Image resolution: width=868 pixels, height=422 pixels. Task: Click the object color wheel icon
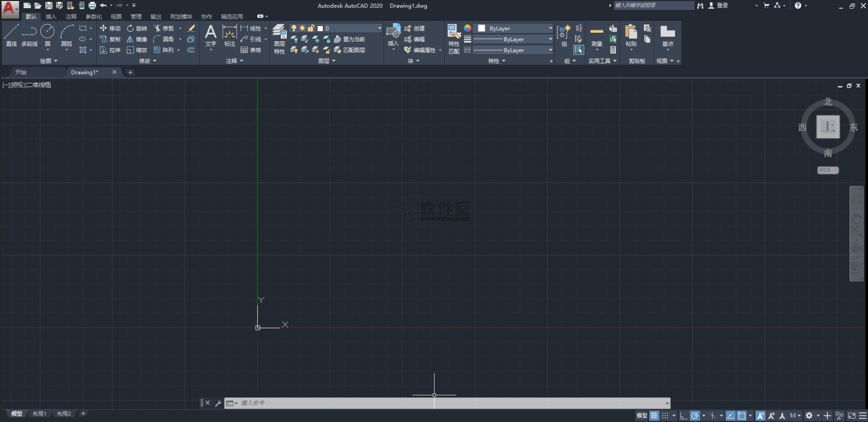(x=468, y=29)
